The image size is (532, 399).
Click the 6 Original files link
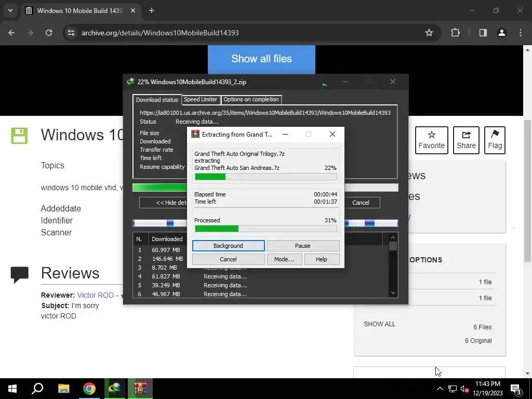click(x=478, y=341)
